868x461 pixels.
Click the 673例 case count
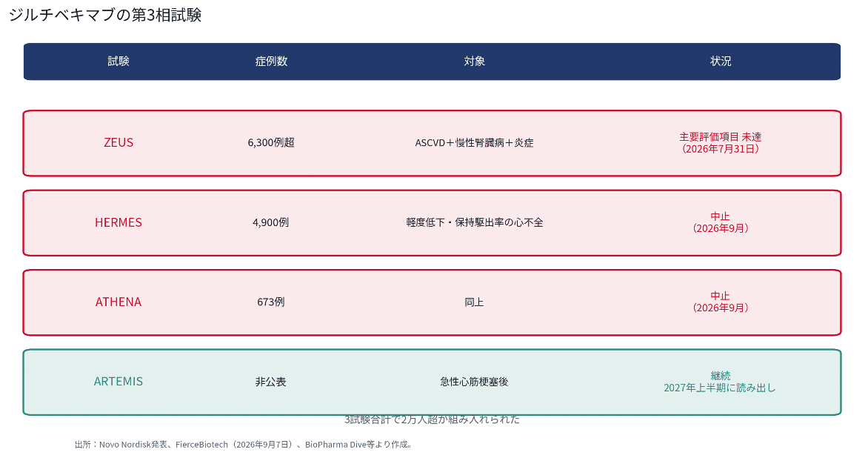[271, 302]
